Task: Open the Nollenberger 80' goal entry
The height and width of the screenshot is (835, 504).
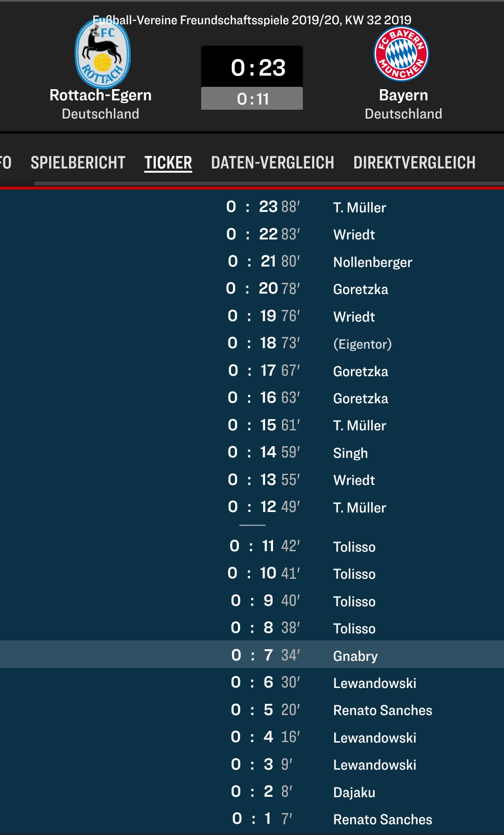Action: [x=252, y=261]
